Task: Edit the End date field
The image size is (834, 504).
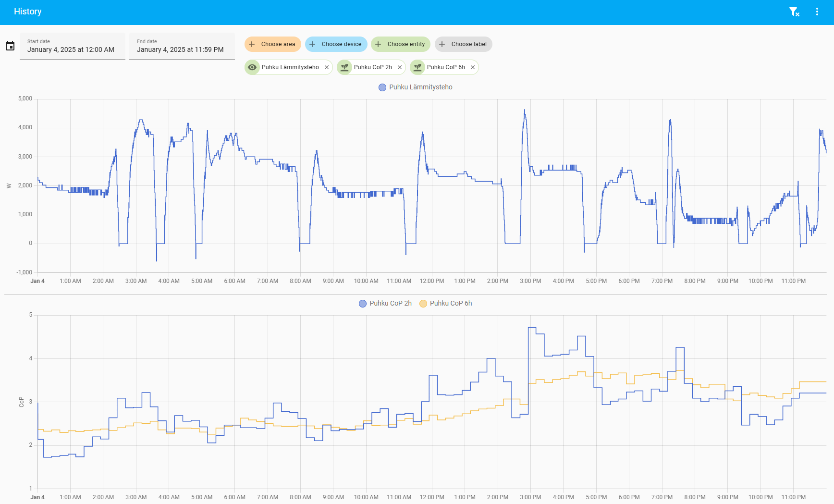Action: (182, 46)
